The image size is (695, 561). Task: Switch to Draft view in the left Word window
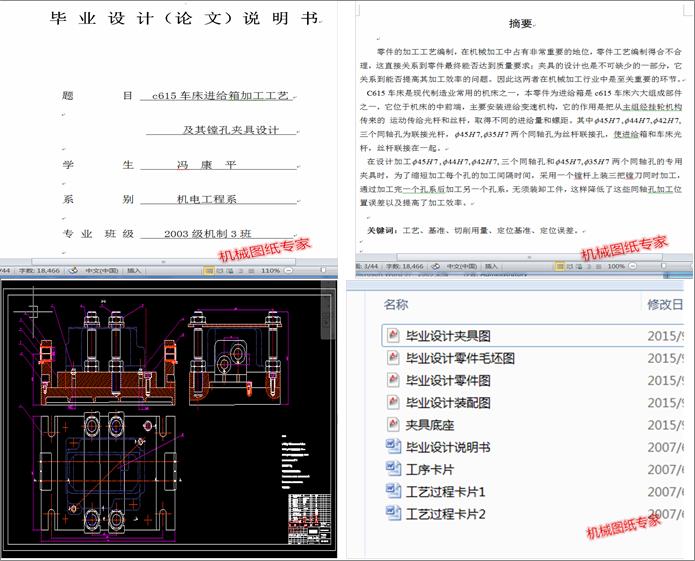click(x=251, y=270)
